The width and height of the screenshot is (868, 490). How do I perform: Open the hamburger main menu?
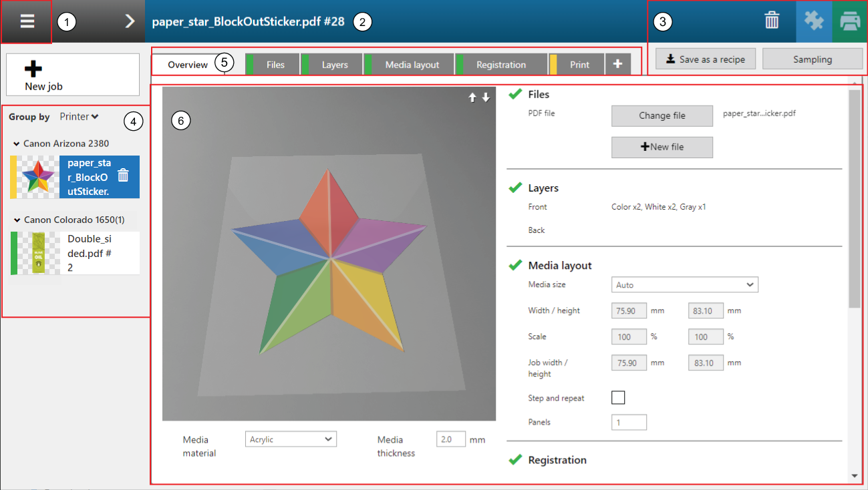(27, 21)
